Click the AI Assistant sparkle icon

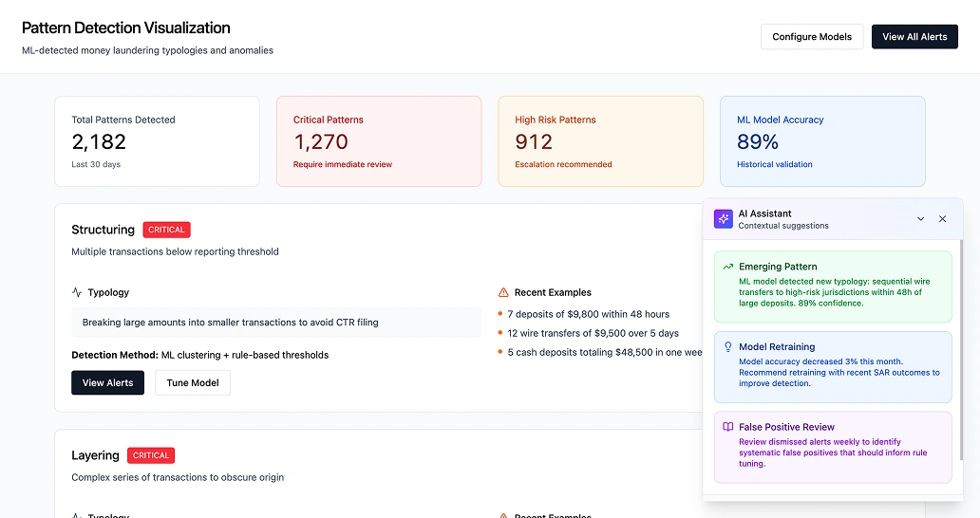coord(724,219)
